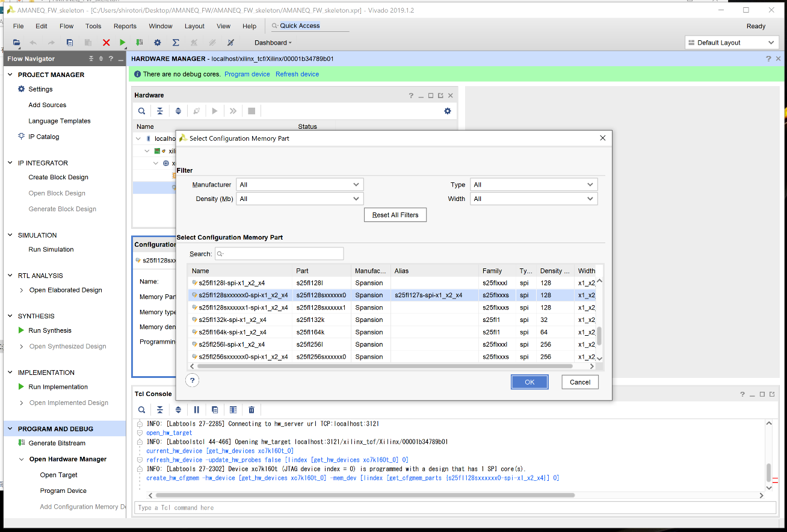Click Hardware panel settings gear icon
Viewport: 787px width, 532px height.
(447, 111)
